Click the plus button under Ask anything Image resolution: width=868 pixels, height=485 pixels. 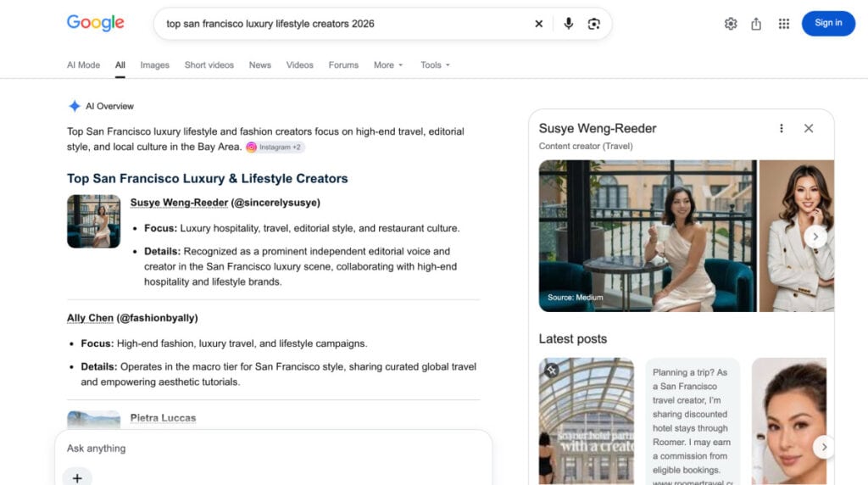point(77,478)
